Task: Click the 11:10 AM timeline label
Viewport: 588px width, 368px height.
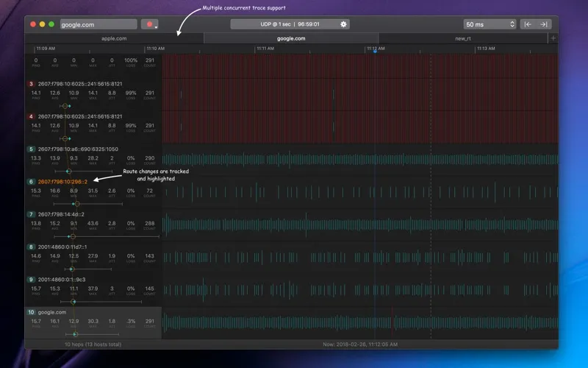Action: click(x=156, y=49)
